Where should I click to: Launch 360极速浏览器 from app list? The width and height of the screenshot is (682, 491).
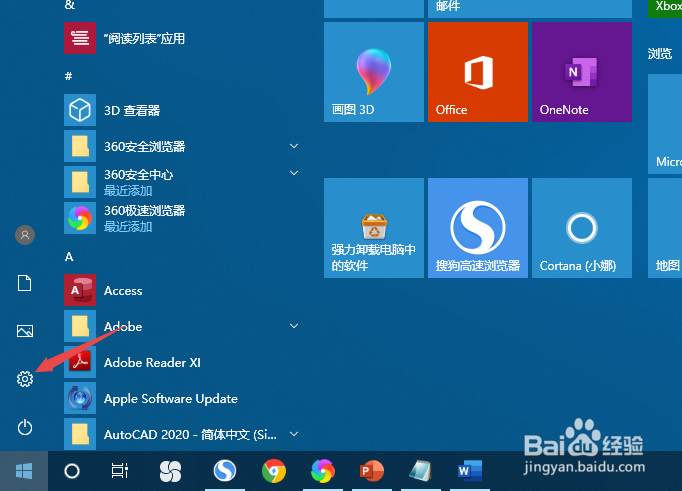tap(80, 218)
